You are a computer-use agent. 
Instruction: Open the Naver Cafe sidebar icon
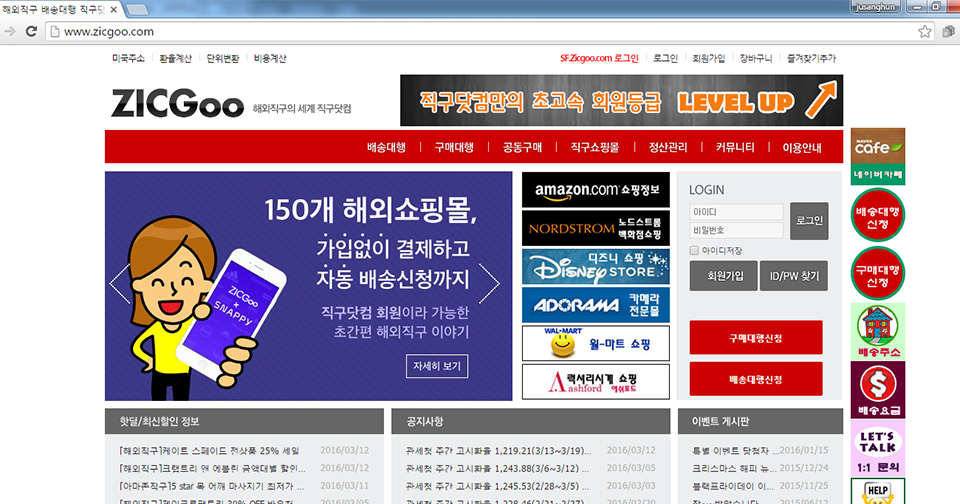[x=878, y=156]
